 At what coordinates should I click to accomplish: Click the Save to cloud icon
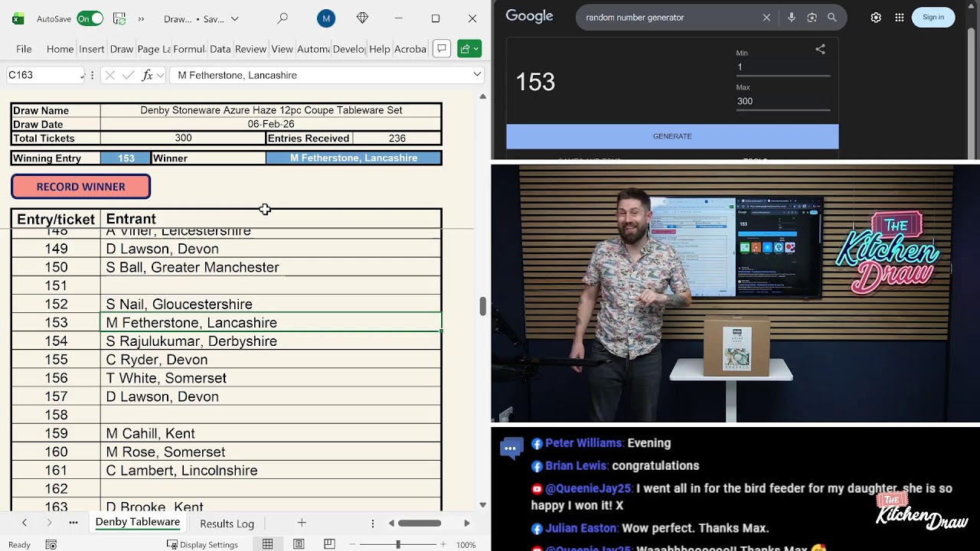[x=119, y=18]
